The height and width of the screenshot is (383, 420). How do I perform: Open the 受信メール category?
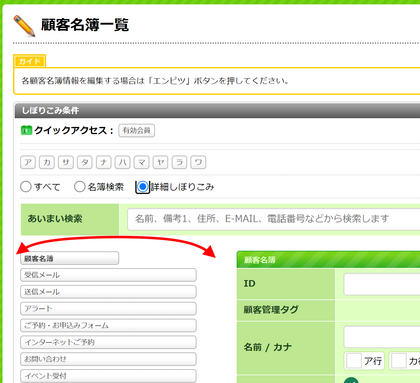[x=108, y=275]
